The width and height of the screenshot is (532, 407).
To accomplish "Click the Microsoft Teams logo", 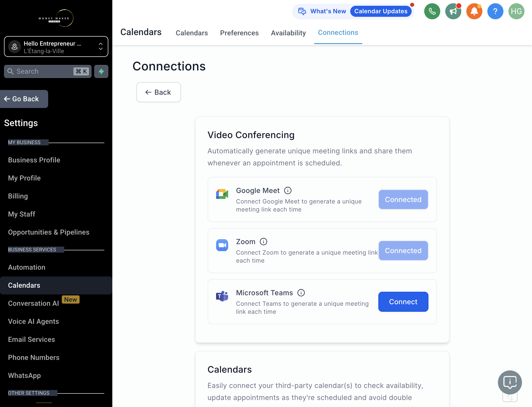I will pos(222,296).
